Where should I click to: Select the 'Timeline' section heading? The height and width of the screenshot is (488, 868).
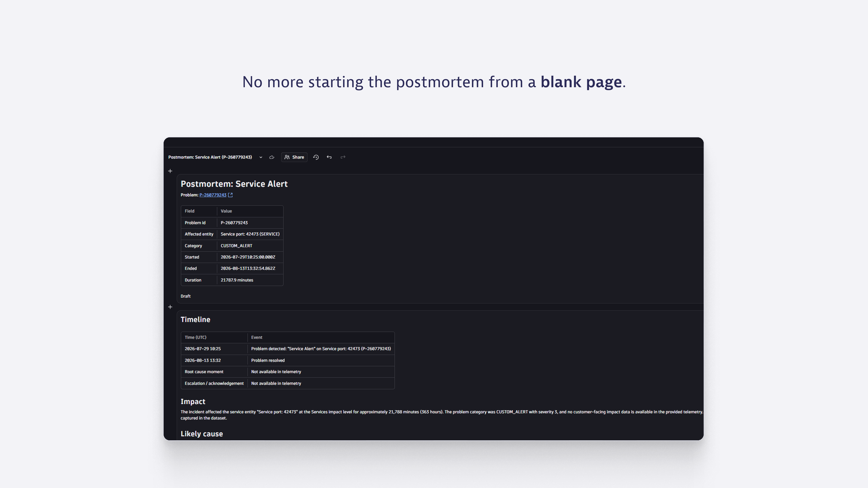click(x=196, y=320)
